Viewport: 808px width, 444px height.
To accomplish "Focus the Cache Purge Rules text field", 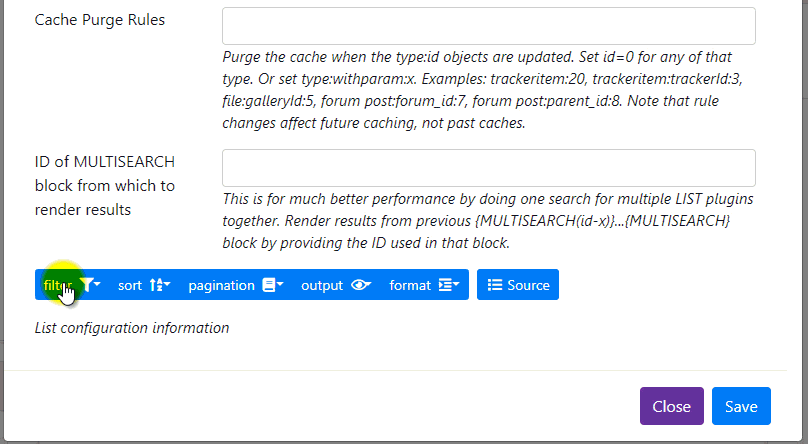I will pos(489,26).
